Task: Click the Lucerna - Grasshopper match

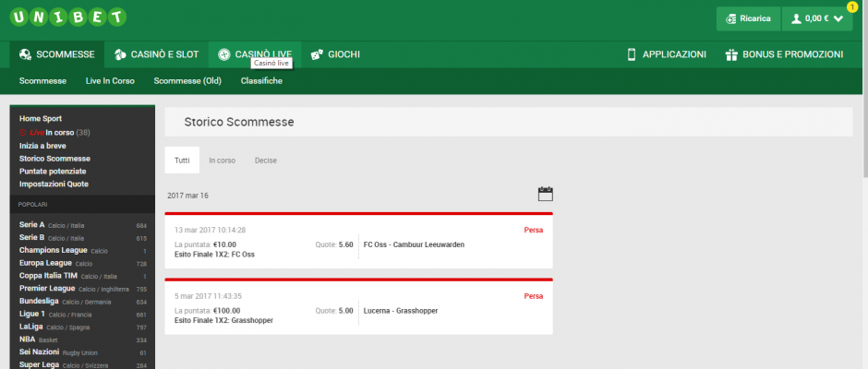Action: pyautogui.click(x=401, y=311)
